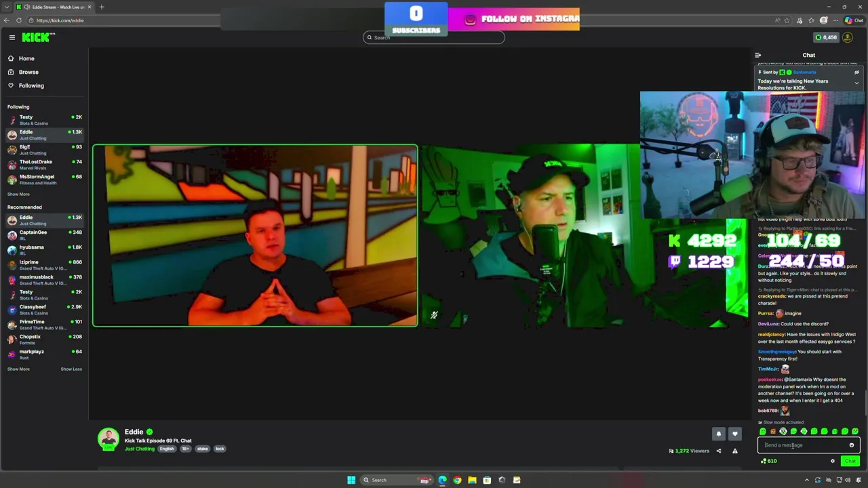Screen dimensions: 868x488
Task: Insert first green quick emote
Action: click(x=763, y=431)
